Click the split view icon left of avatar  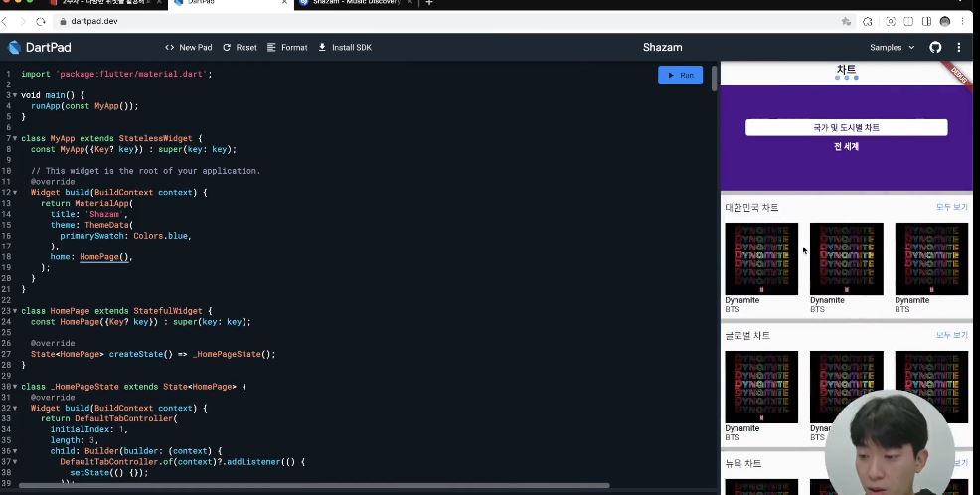pyautogui.click(x=927, y=21)
